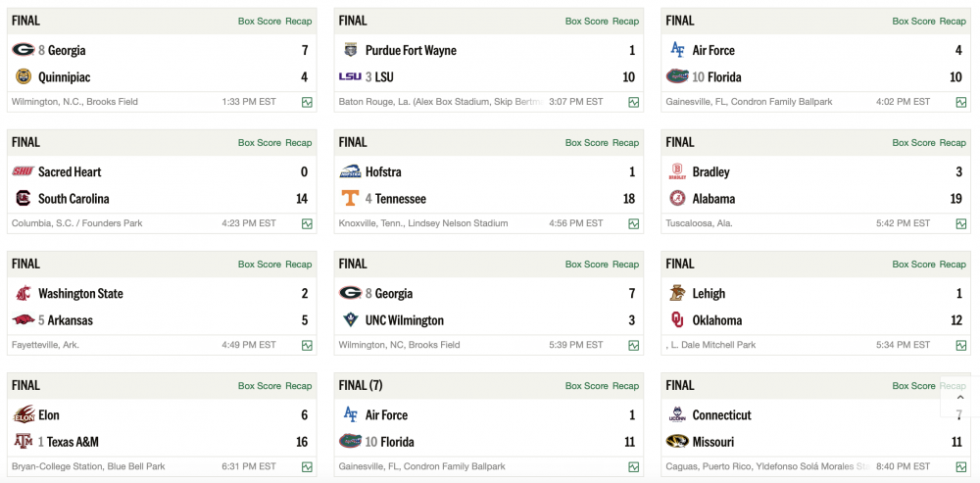Open stats chart icon for Georgia–Quinnipiac game
This screenshot has width=980, height=483.
(307, 102)
